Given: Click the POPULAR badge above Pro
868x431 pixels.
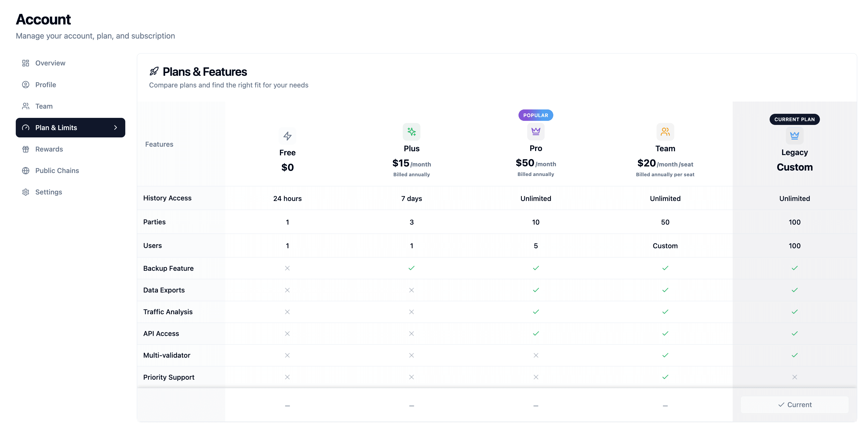Looking at the screenshot, I should [x=535, y=115].
